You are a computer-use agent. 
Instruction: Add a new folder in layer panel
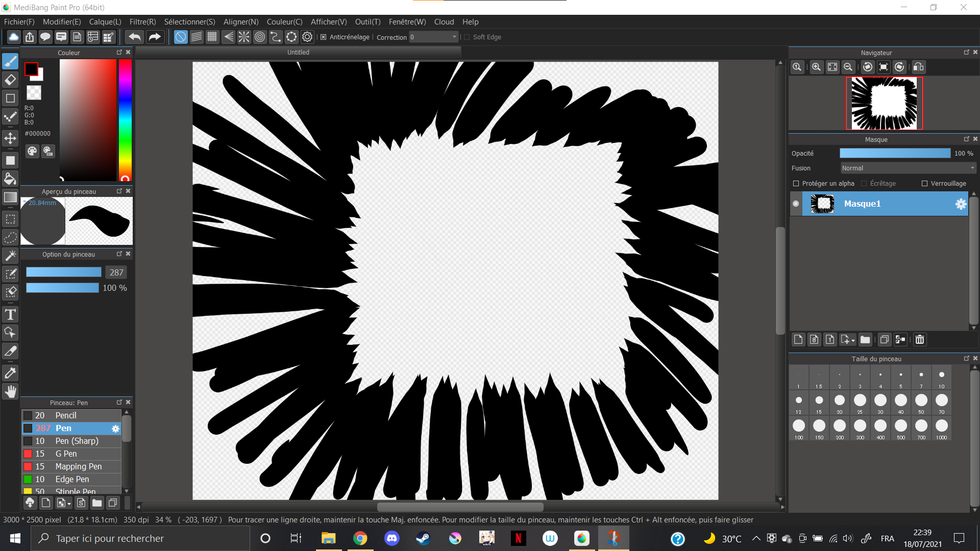pos(865,340)
